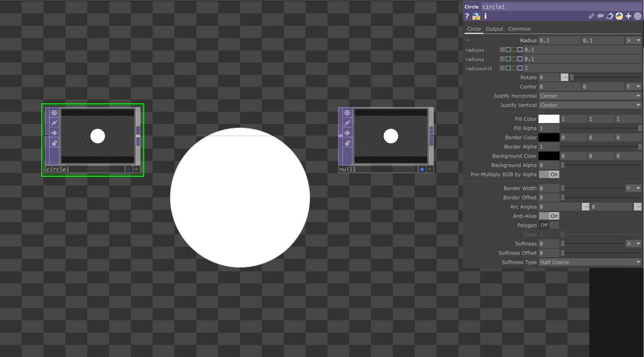Click the star activate button on null1
644x357 pixels.
tap(430, 169)
